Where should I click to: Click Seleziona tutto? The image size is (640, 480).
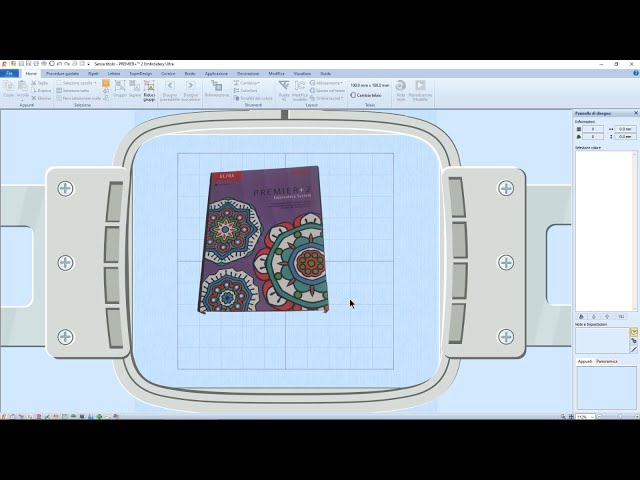pyautogui.click(x=73, y=91)
